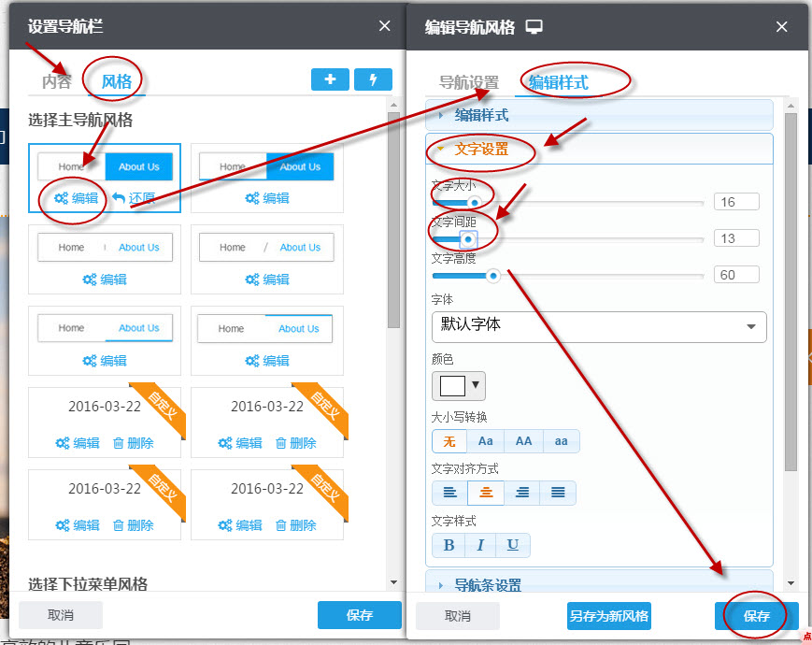Click the 另存为新风格 button
Viewport: 812px width, 645px height.
(609, 616)
